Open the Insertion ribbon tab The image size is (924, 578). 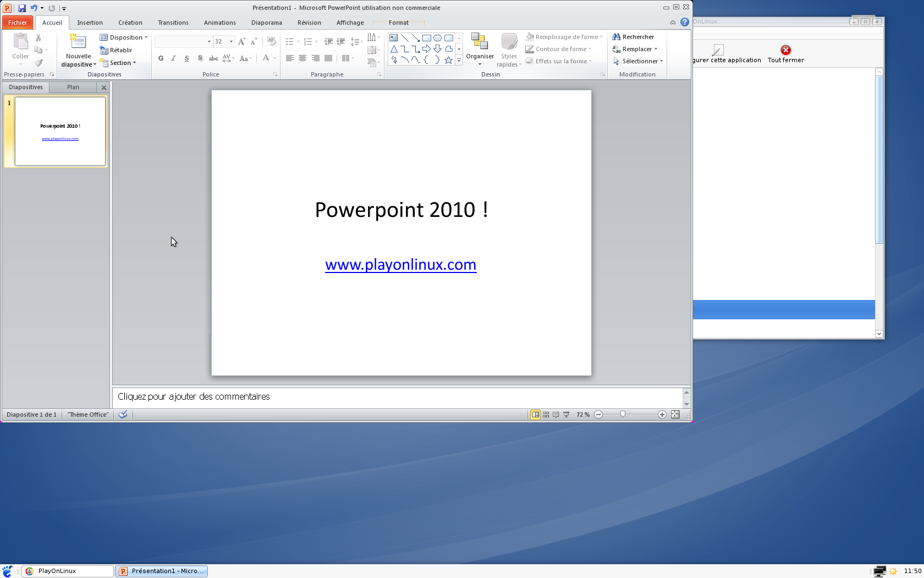(90, 23)
